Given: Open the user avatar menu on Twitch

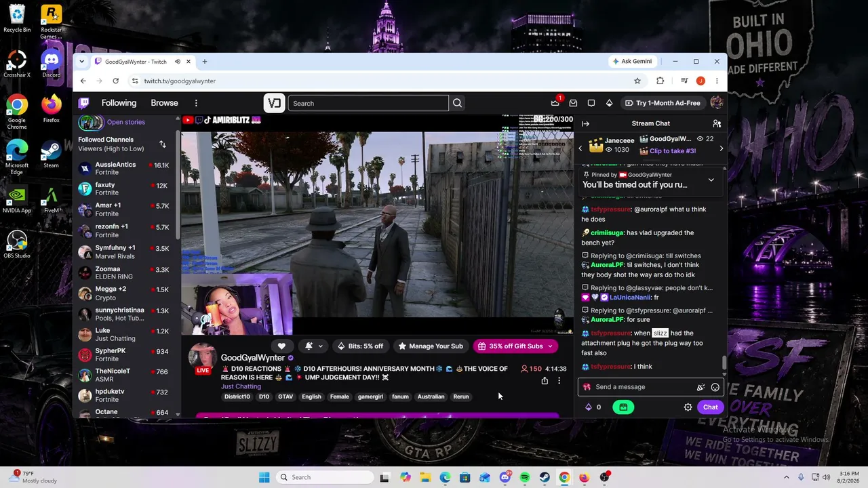Looking at the screenshot, I should point(716,103).
